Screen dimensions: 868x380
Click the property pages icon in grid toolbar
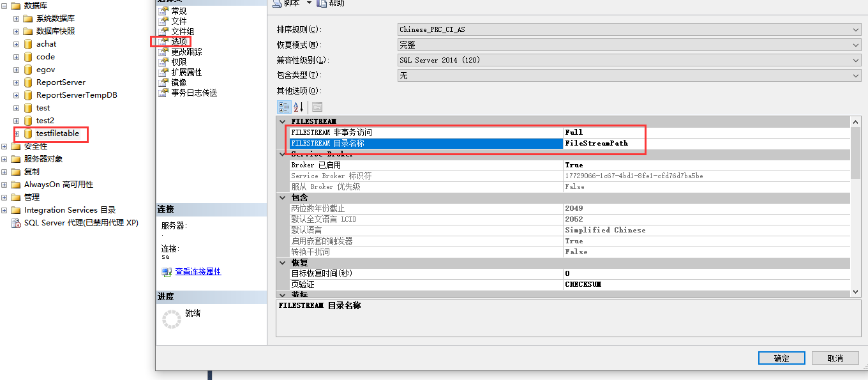pos(317,107)
